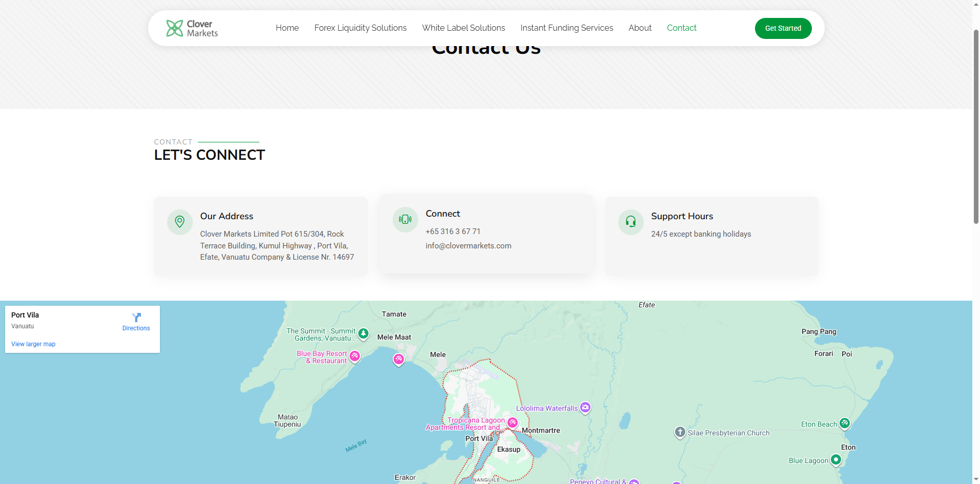Click the Blue Lagoon map marker

(836, 460)
